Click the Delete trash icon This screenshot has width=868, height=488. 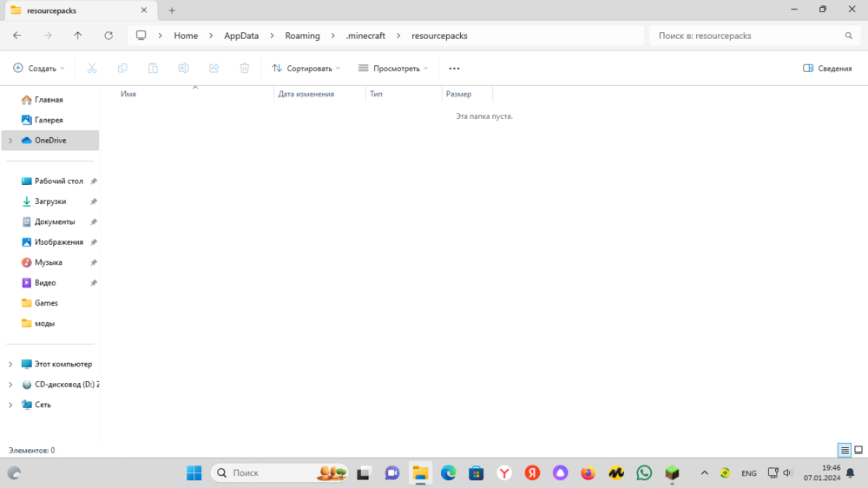(244, 68)
